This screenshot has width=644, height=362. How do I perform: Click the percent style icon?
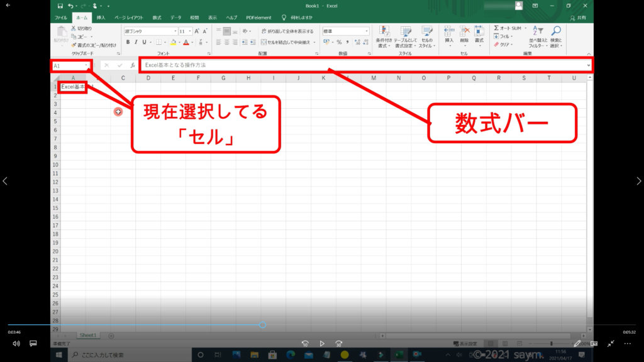click(x=339, y=42)
